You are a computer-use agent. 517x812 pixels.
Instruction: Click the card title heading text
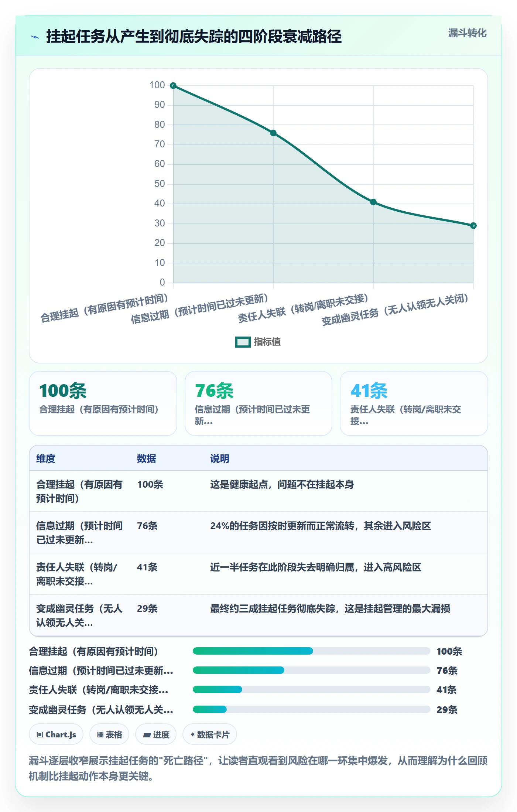194,37
